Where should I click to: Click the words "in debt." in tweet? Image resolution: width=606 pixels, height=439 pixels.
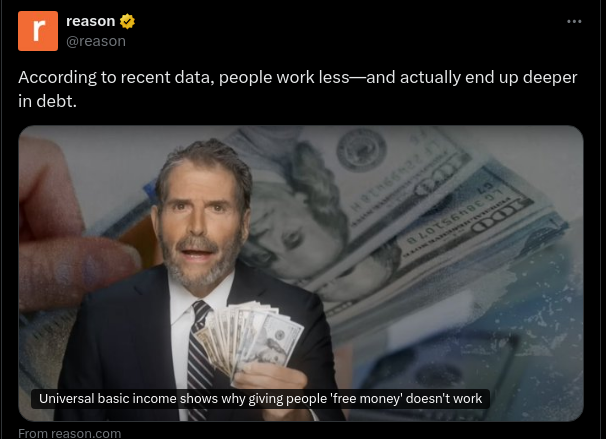[47, 101]
